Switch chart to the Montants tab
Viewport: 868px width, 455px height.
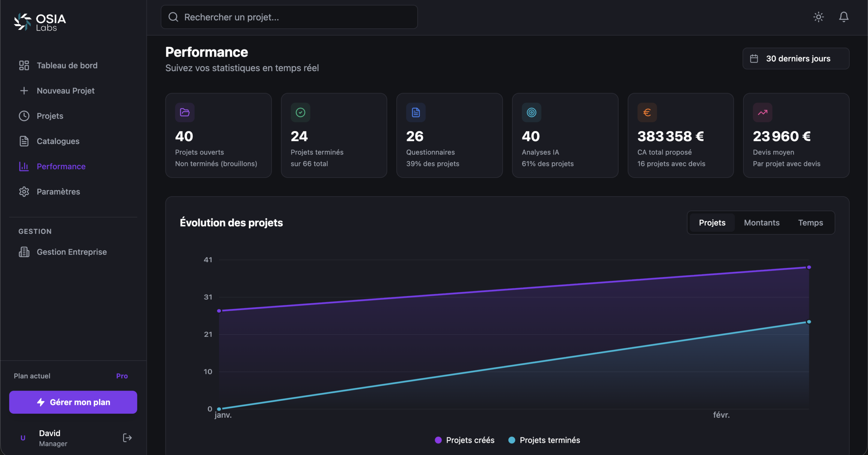pyautogui.click(x=762, y=223)
